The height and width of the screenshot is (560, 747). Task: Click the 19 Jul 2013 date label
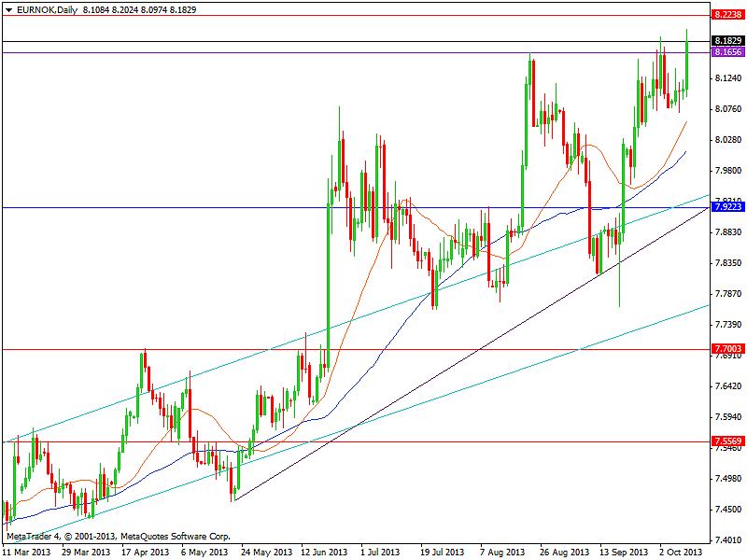coord(443,552)
